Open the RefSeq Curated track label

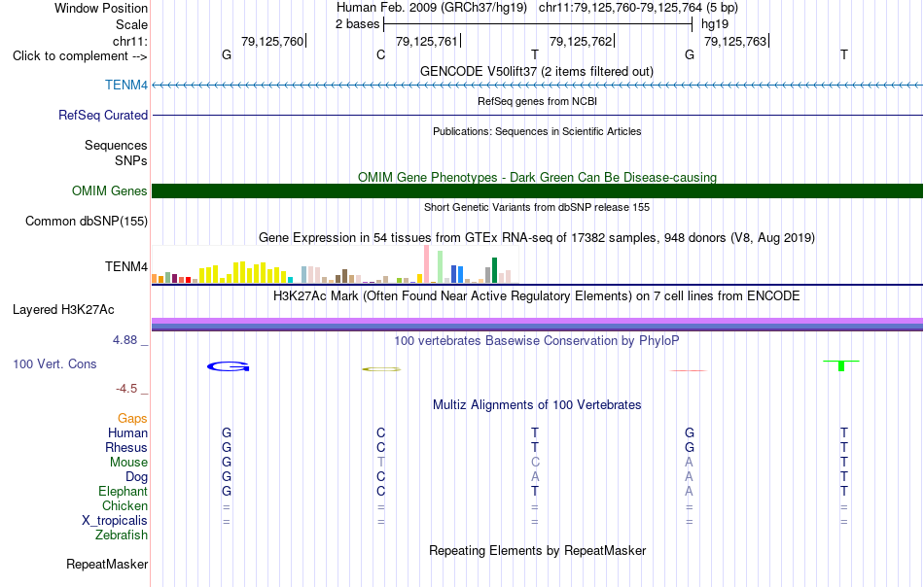(102, 115)
